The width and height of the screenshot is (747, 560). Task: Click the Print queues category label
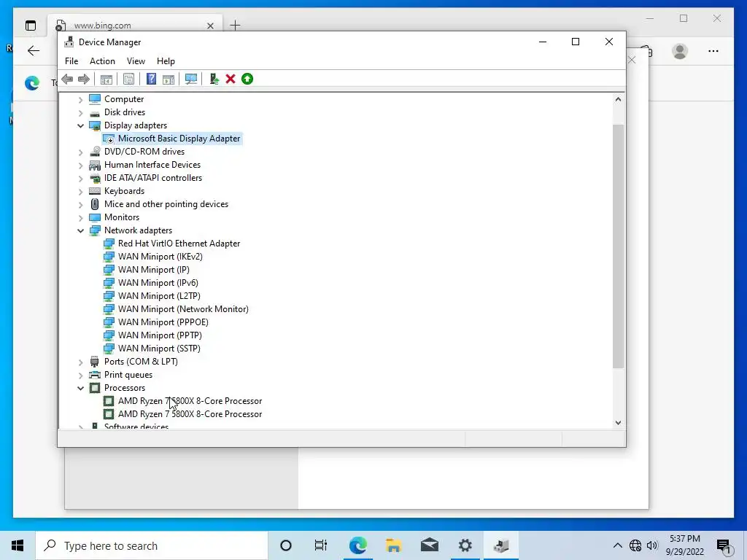[128, 375]
